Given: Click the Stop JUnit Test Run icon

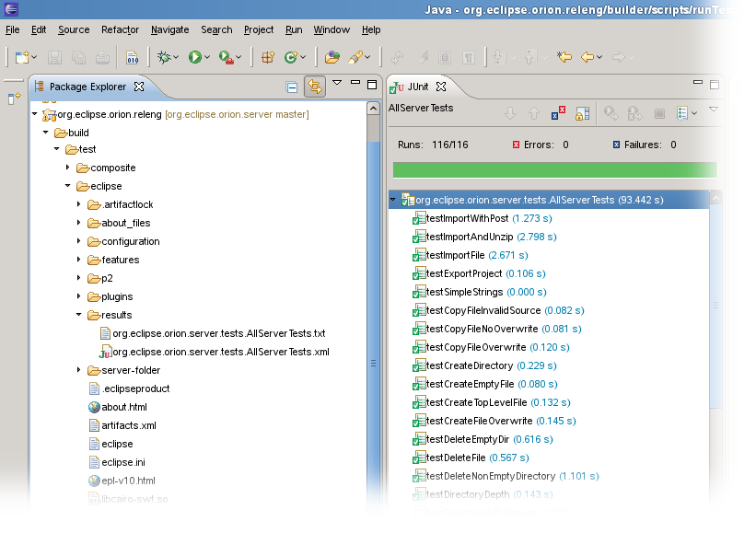Looking at the screenshot, I should [x=659, y=114].
